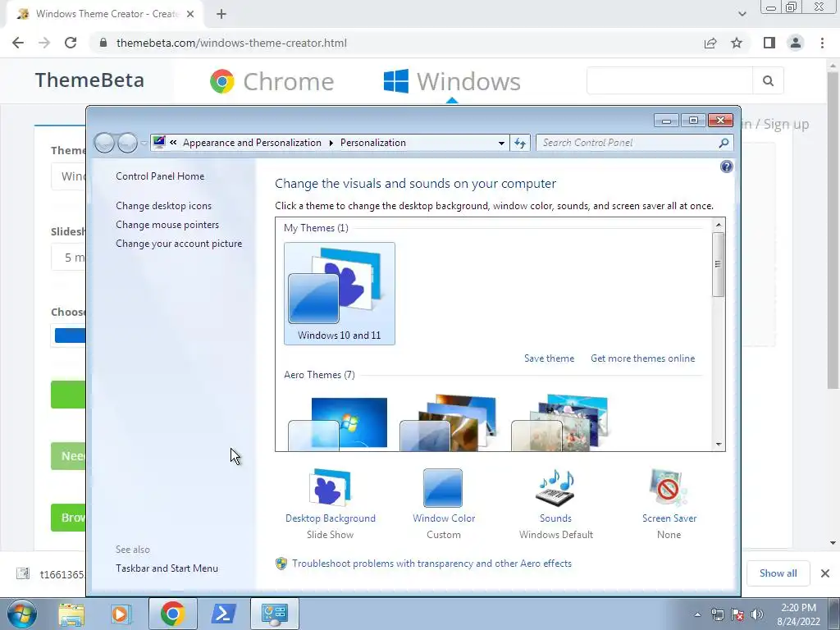Open Chrome tab search chevron
The width and height of the screenshot is (840, 630).
coord(742,14)
